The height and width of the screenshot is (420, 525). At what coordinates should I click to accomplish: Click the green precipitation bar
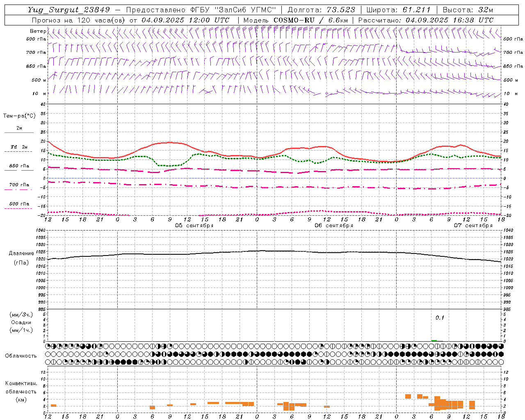click(434, 340)
